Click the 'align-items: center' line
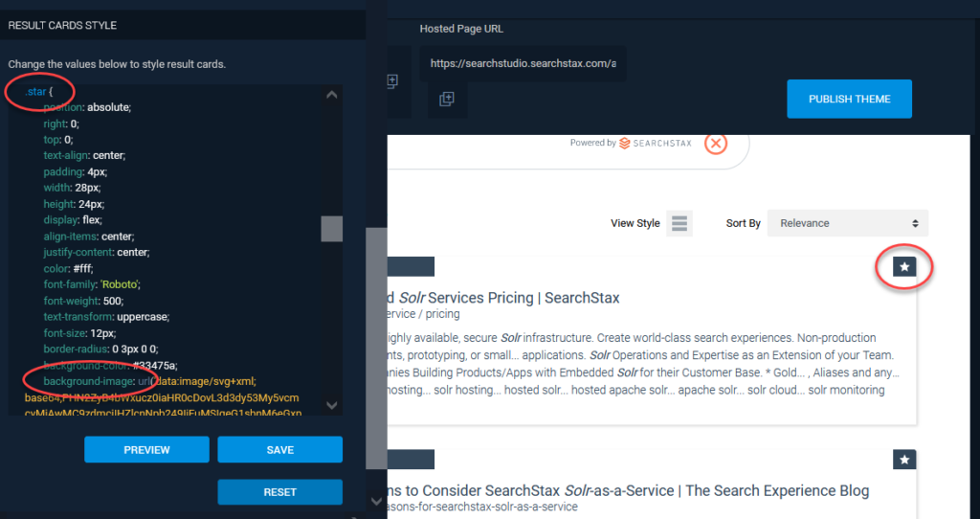Image resolution: width=980 pixels, height=519 pixels. tap(89, 237)
